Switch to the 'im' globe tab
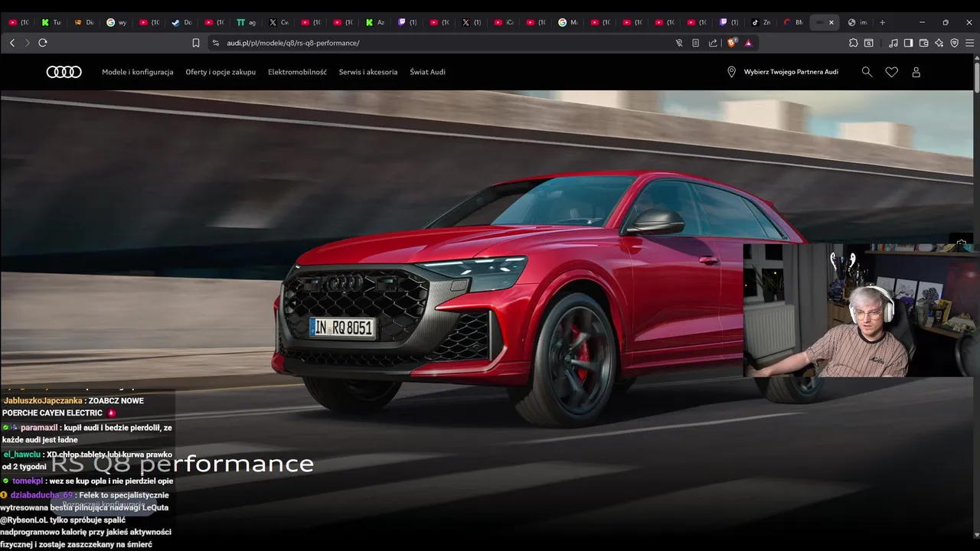 pos(857,22)
